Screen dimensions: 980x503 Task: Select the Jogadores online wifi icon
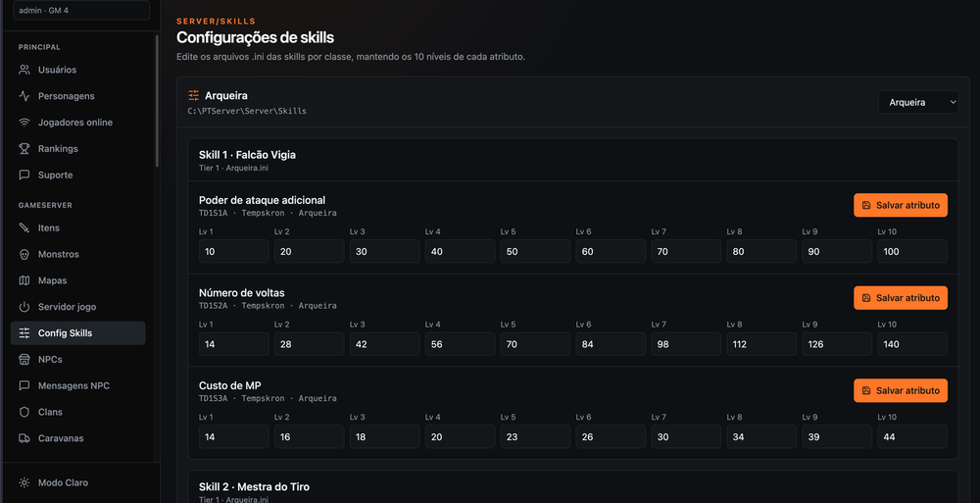24,122
